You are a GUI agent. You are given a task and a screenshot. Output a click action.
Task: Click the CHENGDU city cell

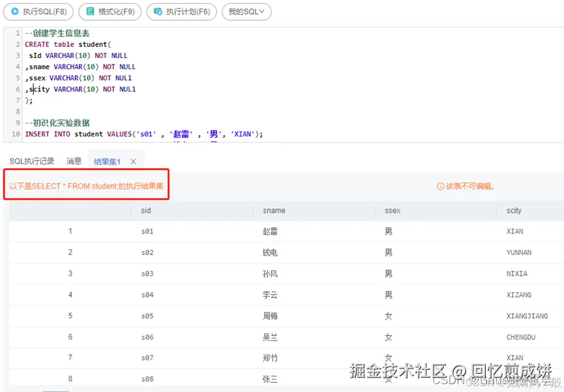coord(521,337)
